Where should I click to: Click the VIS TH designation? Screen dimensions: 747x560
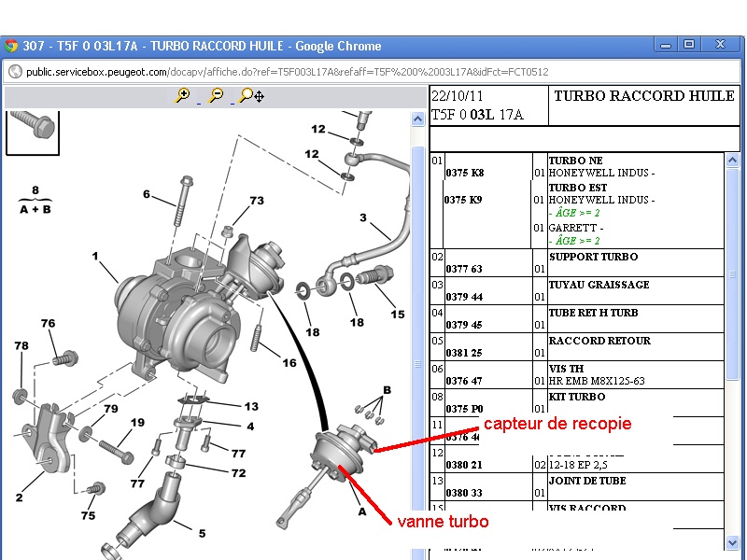click(566, 369)
